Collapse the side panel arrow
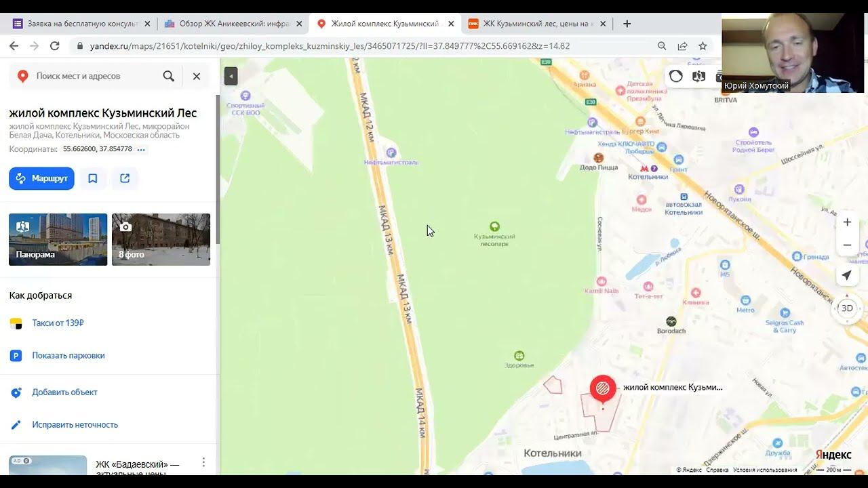Viewport: 868px width, 488px height. (x=231, y=76)
